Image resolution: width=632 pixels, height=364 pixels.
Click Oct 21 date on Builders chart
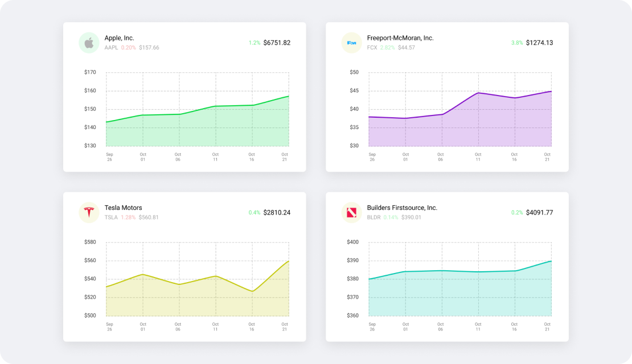point(547,326)
